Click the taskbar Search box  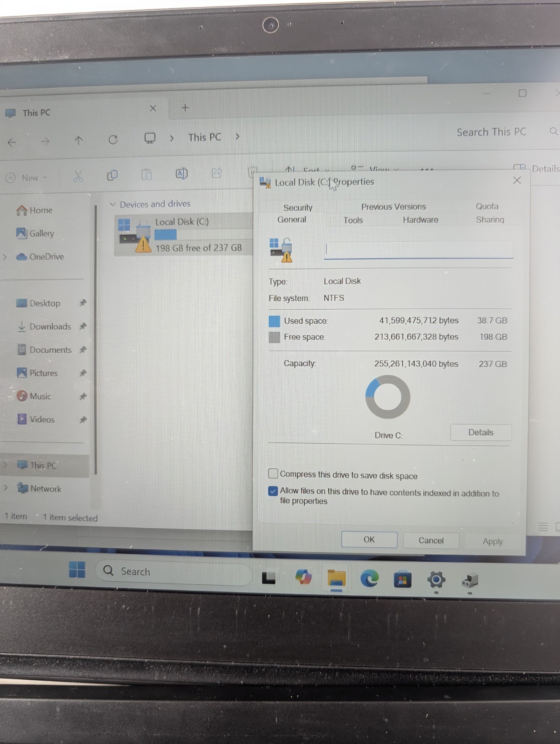coord(174,571)
